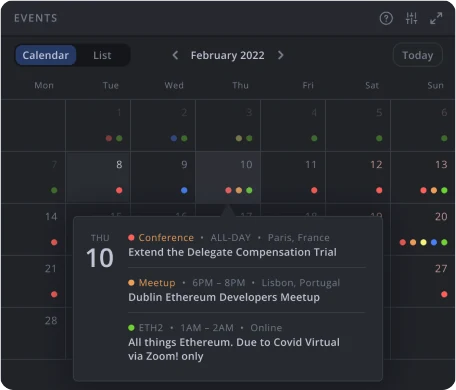Open the help question mark icon
The height and width of the screenshot is (390, 456).
pos(386,18)
